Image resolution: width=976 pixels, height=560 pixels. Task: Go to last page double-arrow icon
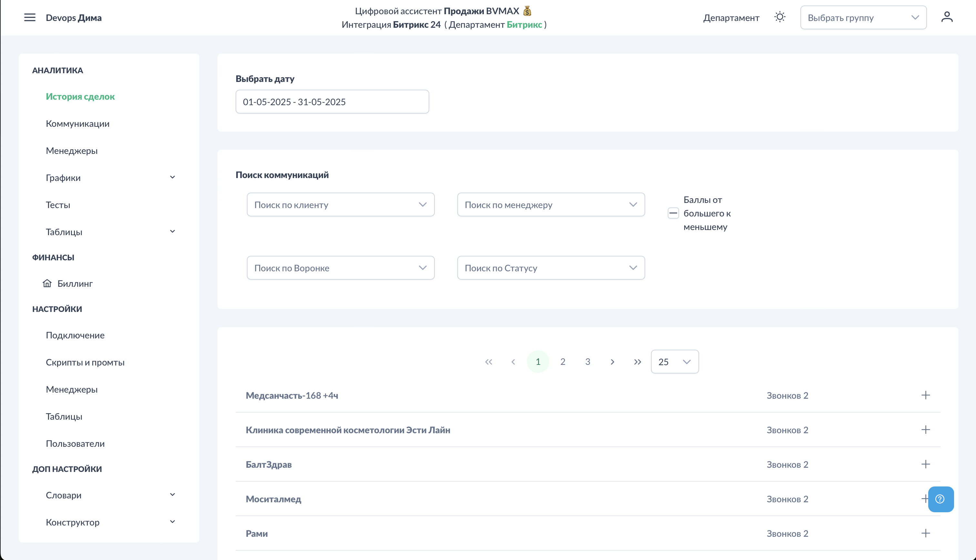pos(637,362)
